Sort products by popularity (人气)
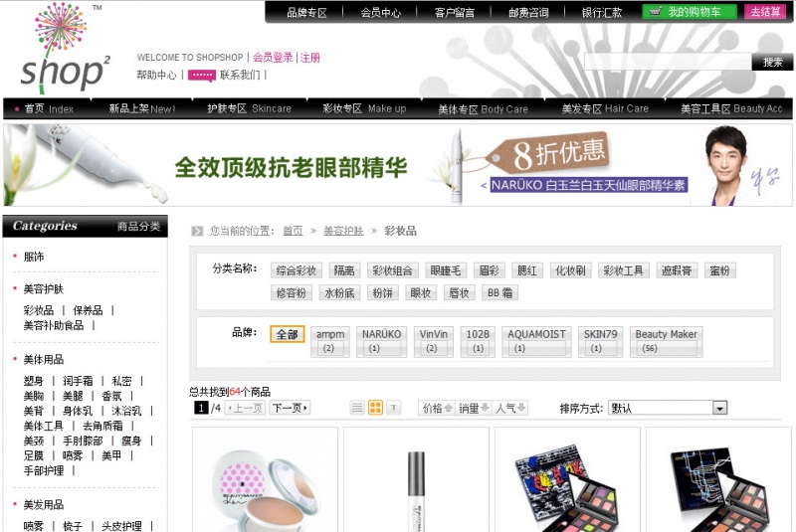Viewport: 796px width, 532px height. point(510,408)
